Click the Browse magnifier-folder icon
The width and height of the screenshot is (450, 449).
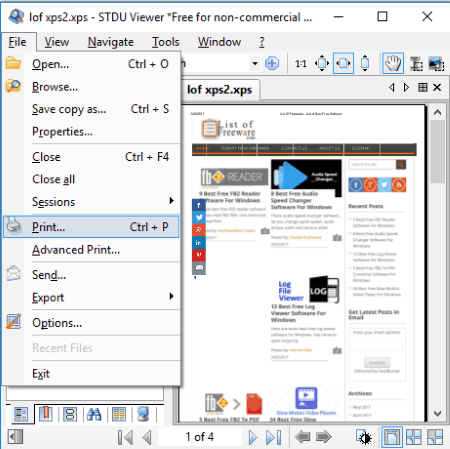point(13,86)
